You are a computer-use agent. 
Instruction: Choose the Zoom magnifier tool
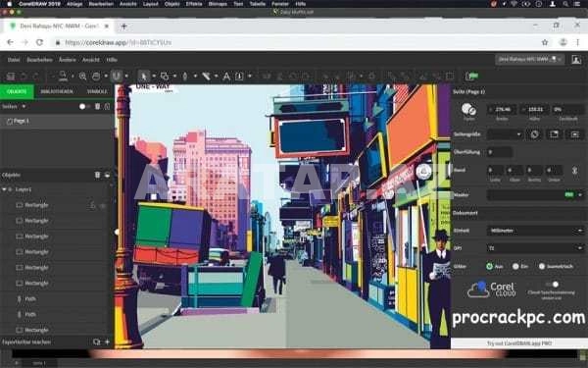pyautogui.click(x=82, y=77)
